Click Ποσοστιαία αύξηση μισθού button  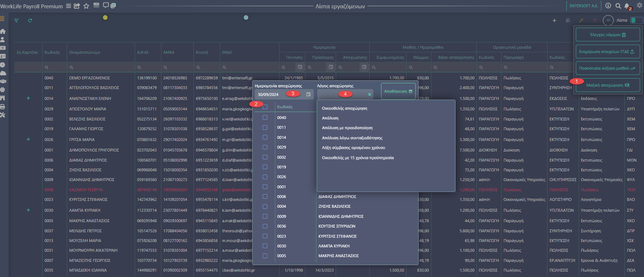coord(608,68)
